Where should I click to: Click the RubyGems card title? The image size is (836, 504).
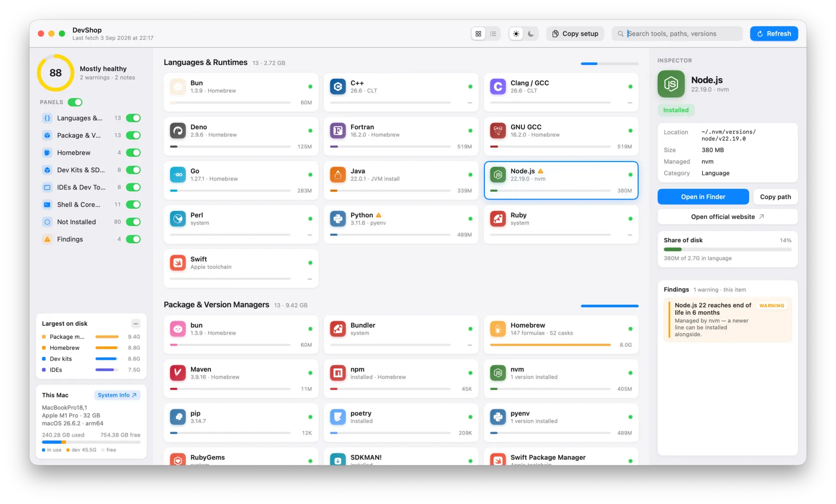208,457
